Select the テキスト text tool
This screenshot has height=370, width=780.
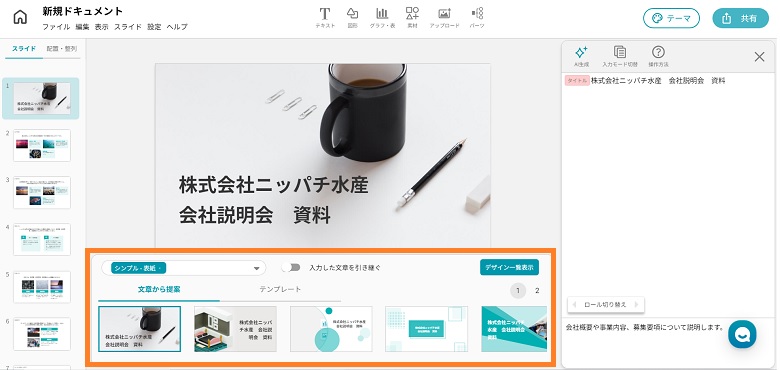(x=325, y=18)
